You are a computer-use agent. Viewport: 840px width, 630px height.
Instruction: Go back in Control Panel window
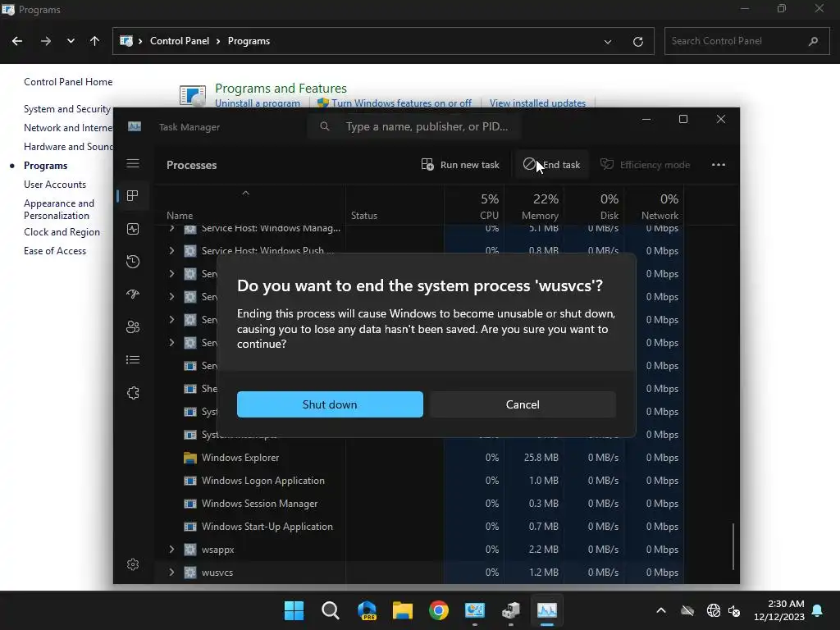pyautogui.click(x=17, y=41)
